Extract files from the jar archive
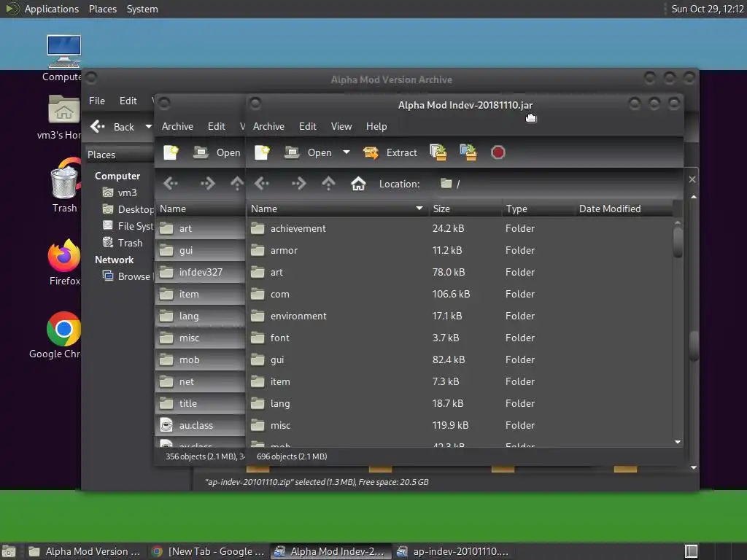 click(390, 152)
